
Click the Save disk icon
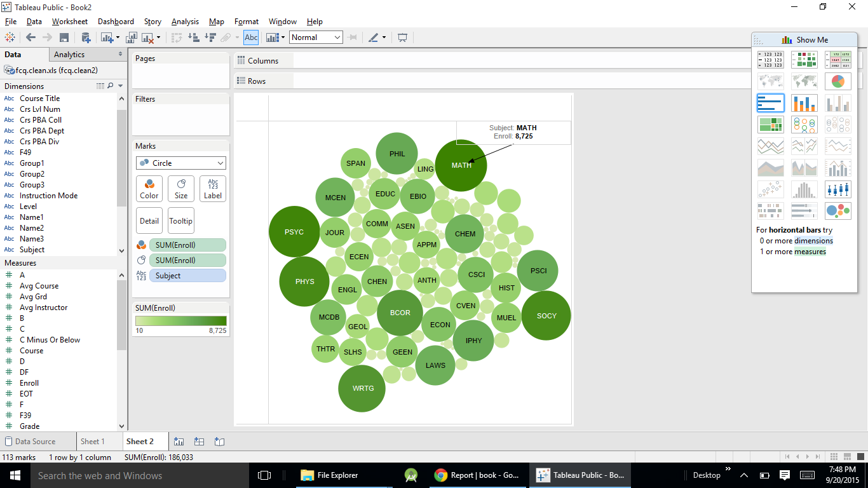(x=64, y=37)
